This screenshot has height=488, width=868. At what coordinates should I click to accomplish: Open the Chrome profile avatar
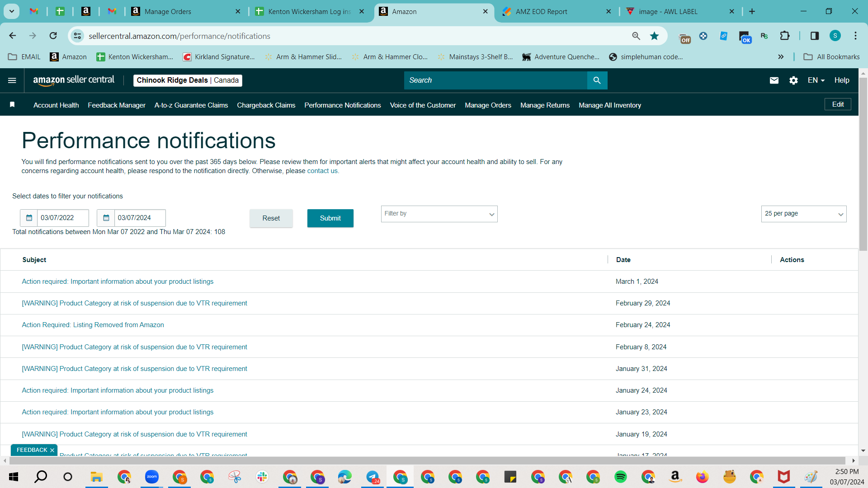click(835, 36)
